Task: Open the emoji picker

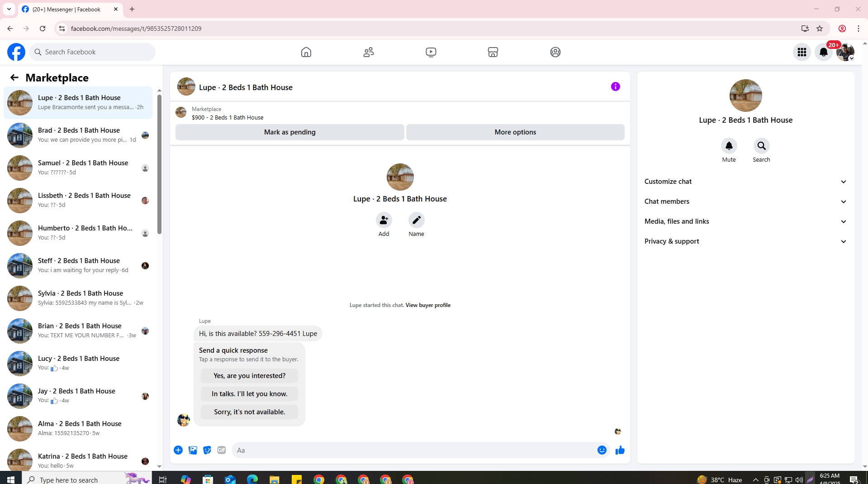Action: tap(602, 450)
